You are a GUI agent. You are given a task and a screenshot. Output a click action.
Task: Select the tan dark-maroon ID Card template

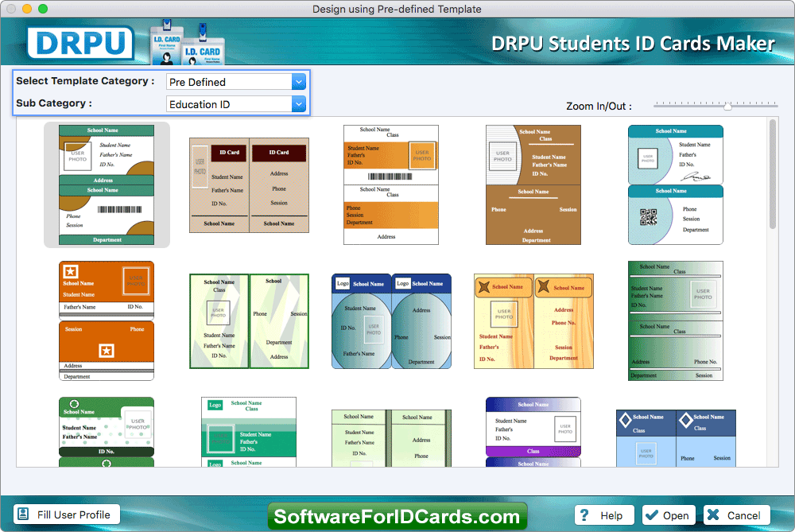[x=249, y=185]
